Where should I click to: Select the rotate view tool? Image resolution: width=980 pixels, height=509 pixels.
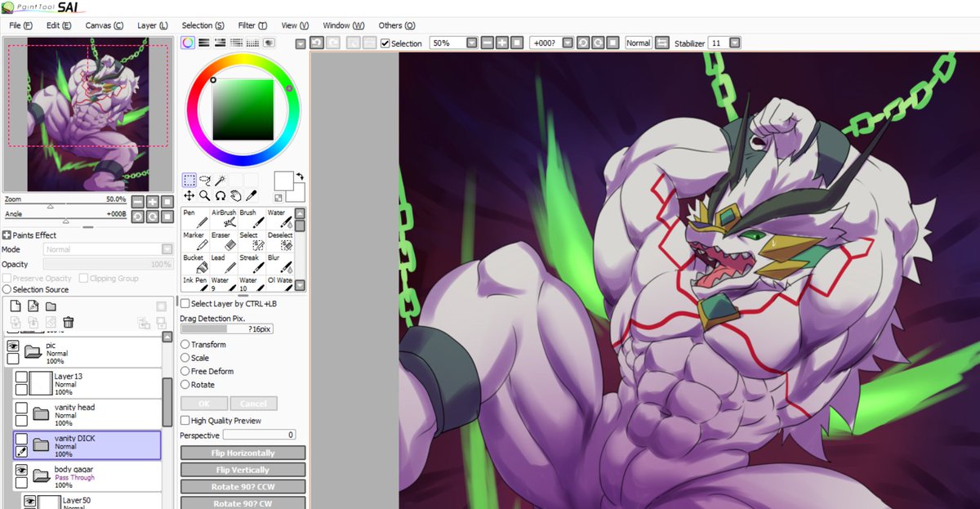coord(220,196)
